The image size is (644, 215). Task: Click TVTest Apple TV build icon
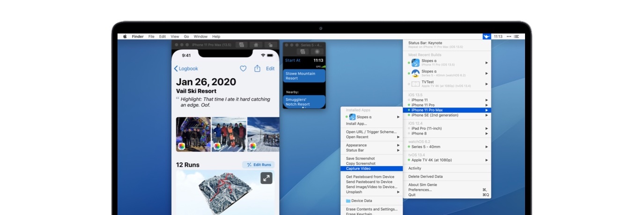click(x=415, y=84)
